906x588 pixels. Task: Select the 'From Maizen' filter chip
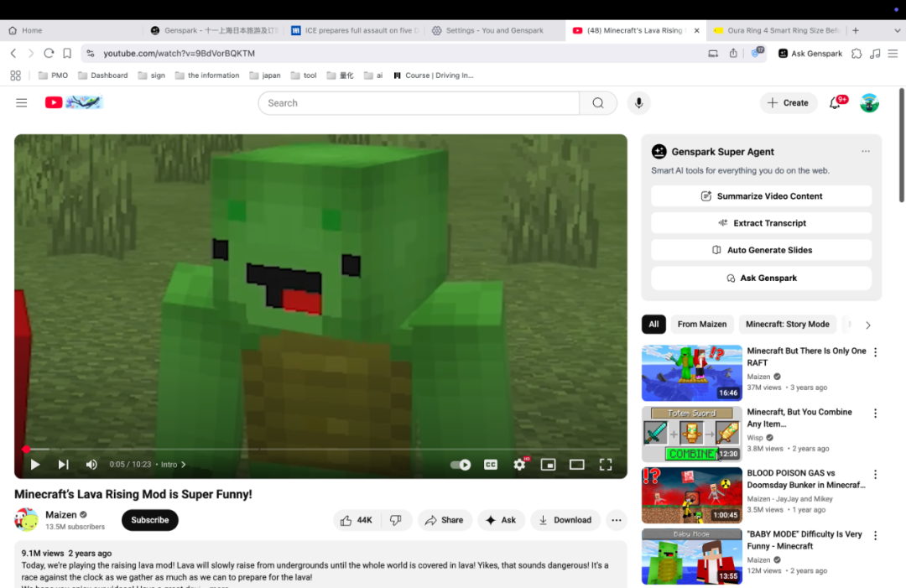click(701, 325)
